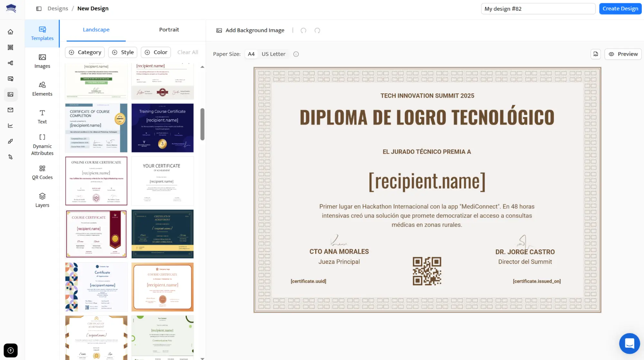This screenshot has height=360, width=644.
Task: Toggle the sidebar collapse icon
Action: pyautogui.click(x=39, y=9)
